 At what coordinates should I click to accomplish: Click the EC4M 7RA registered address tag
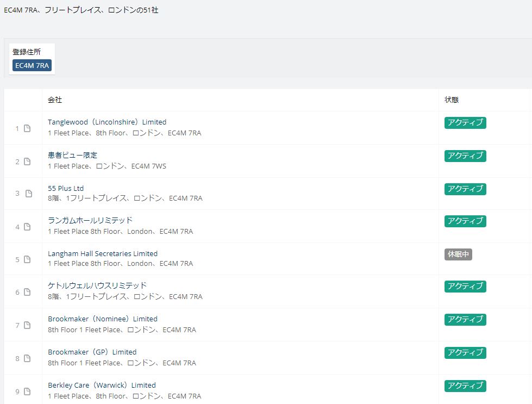pos(32,66)
